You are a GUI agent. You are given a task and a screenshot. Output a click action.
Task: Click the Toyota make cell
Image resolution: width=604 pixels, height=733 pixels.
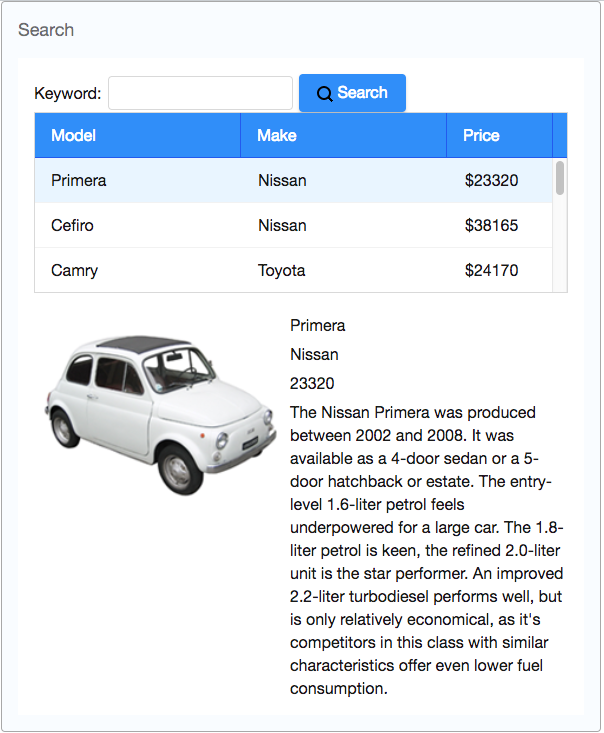coord(282,270)
